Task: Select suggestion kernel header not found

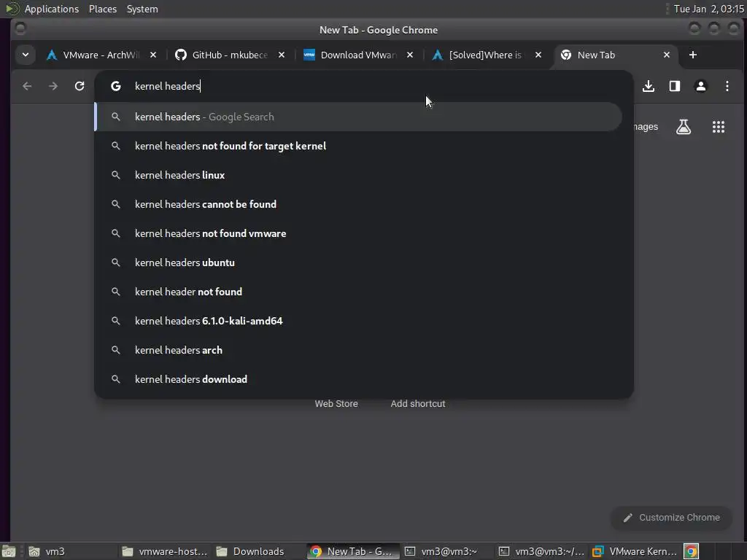Action: pyautogui.click(x=358, y=292)
